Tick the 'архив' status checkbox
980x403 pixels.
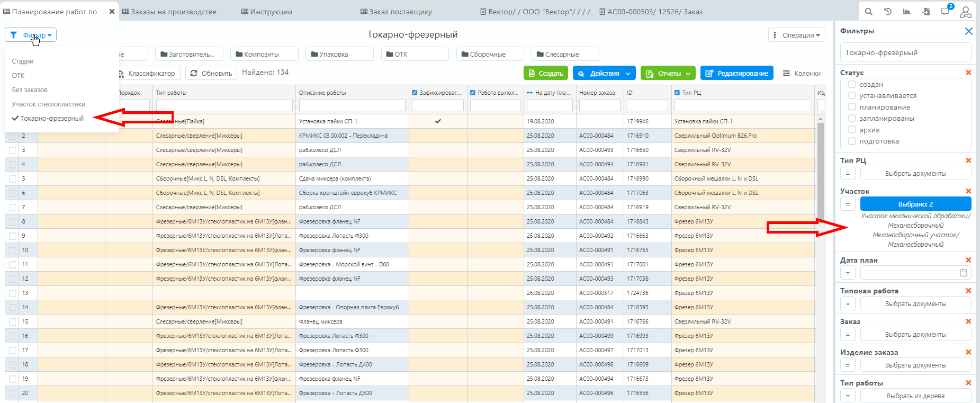point(852,130)
